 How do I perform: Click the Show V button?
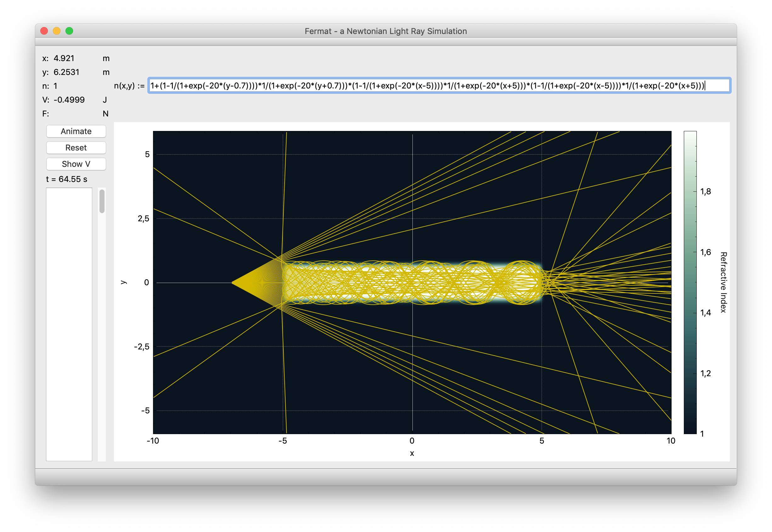coord(76,164)
